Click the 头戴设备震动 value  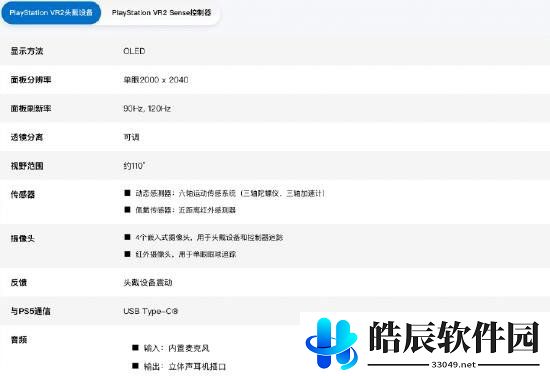coord(148,283)
